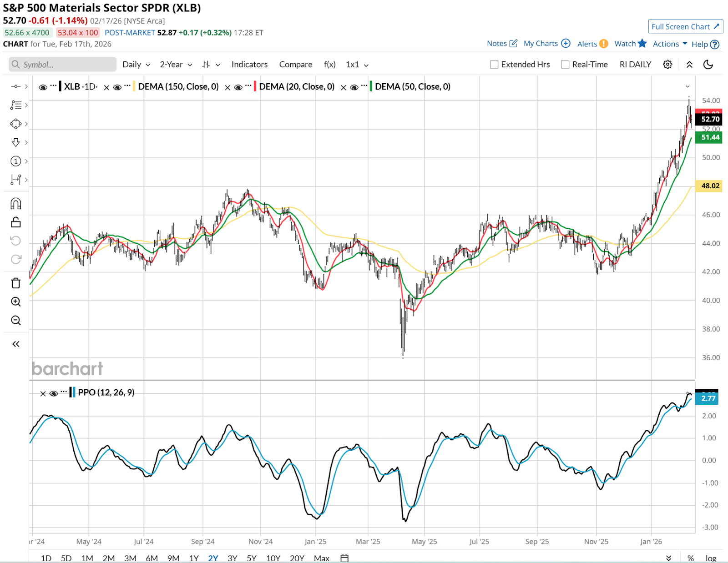The height and width of the screenshot is (563, 728).
Task: Check the Real-Time checkbox
Action: pyautogui.click(x=565, y=65)
